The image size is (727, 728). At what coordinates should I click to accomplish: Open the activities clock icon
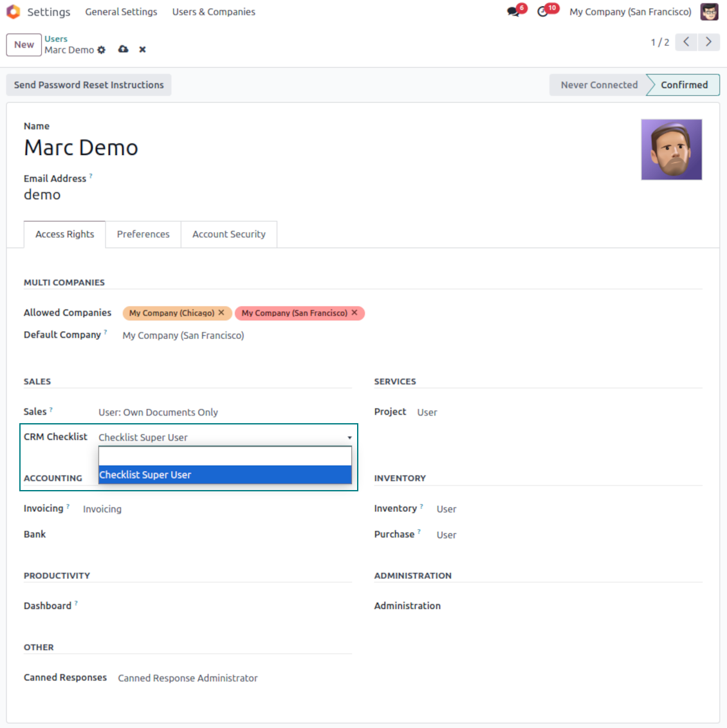pyautogui.click(x=543, y=12)
